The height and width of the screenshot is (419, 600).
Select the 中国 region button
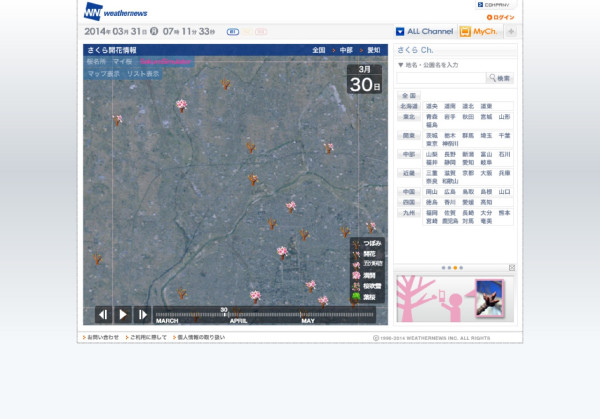[409, 192]
